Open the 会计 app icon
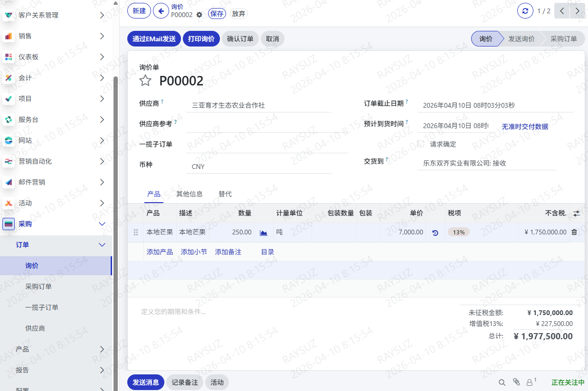Image resolution: width=588 pixels, height=391 pixels. point(9,78)
